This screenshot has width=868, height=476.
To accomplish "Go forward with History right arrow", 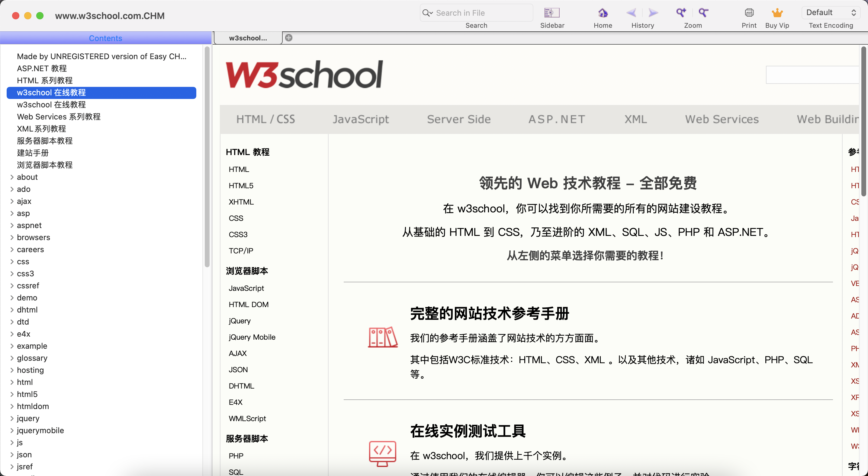I will pyautogui.click(x=653, y=13).
